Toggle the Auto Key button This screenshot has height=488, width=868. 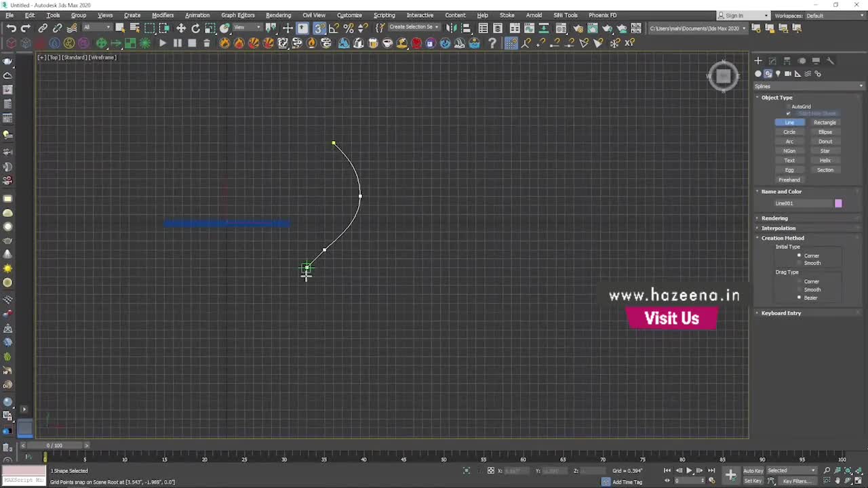point(753,470)
